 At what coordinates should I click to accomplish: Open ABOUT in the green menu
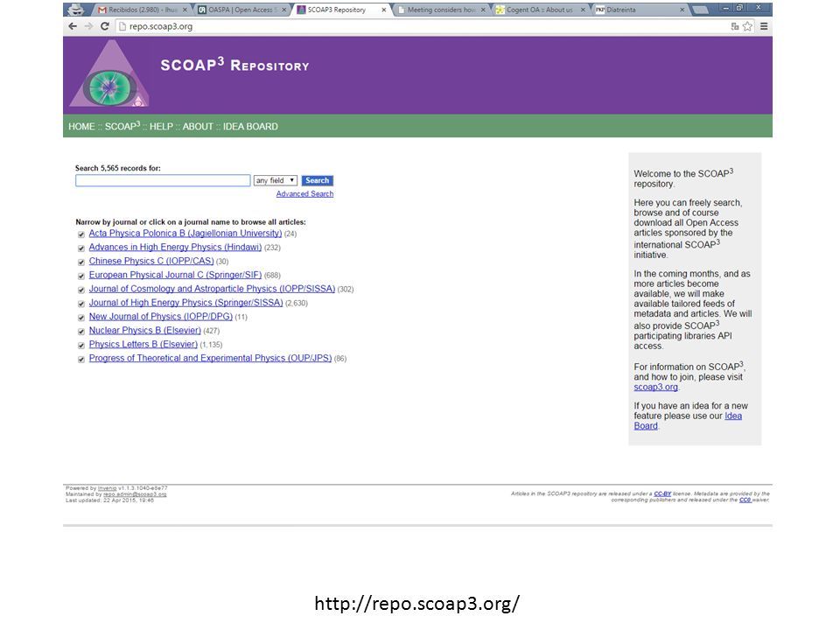[198, 126]
